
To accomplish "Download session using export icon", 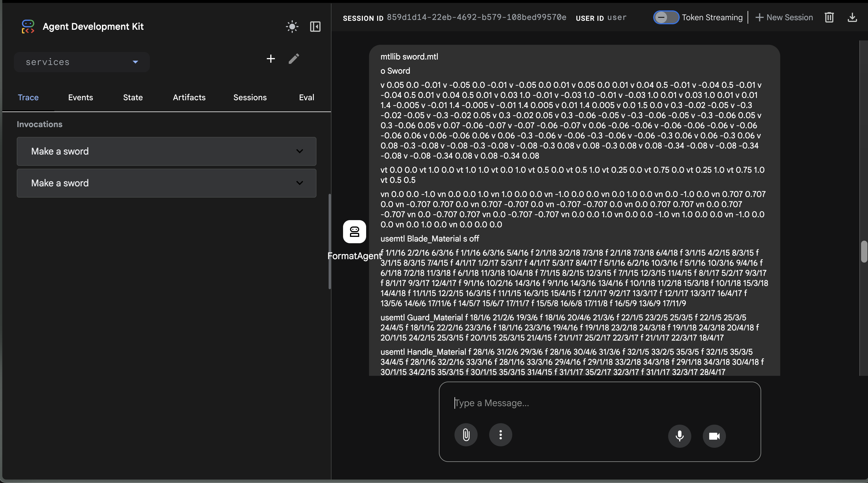I will click(x=852, y=18).
